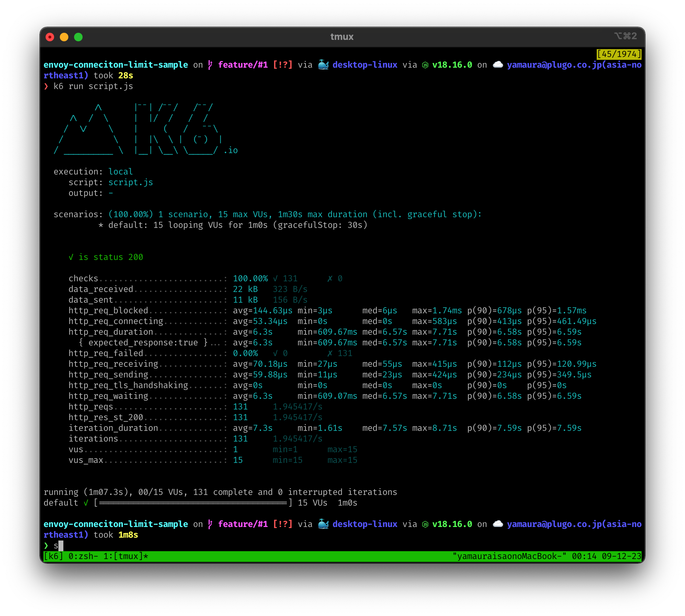Click the checkmark next to default progress bar

pyautogui.click(x=86, y=503)
